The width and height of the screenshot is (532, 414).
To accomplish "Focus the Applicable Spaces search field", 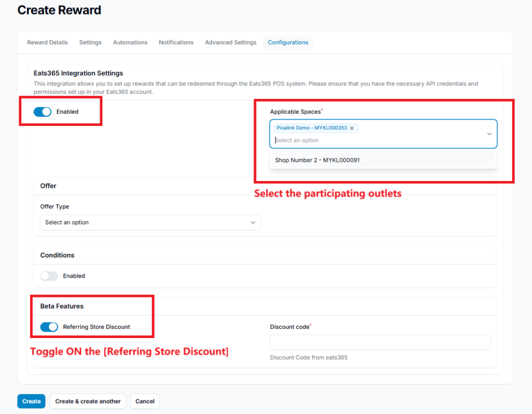I will 364,140.
